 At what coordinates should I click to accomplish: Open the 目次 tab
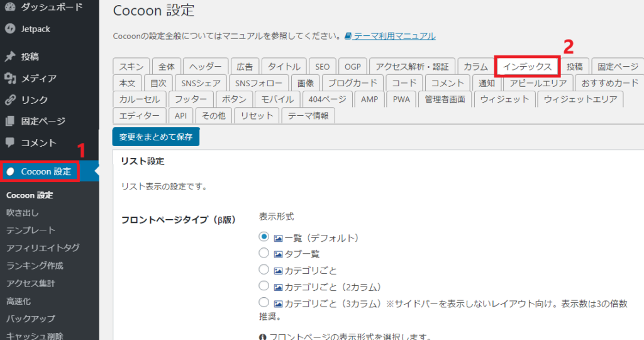(x=158, y=83)
